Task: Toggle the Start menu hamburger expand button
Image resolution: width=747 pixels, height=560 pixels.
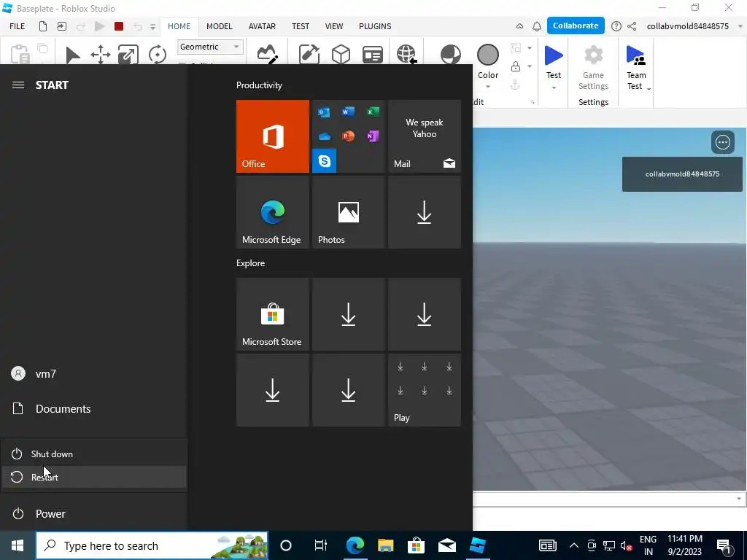Action: tap(18, 85)
